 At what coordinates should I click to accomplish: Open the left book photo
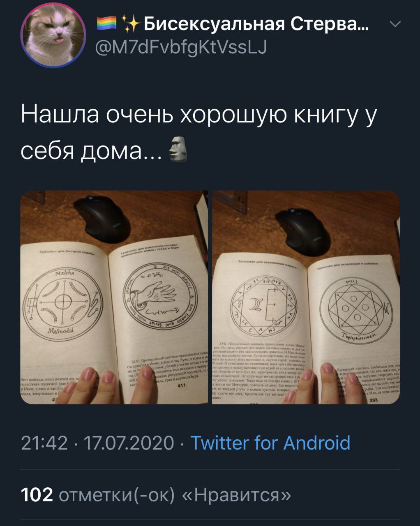(114, 297)
